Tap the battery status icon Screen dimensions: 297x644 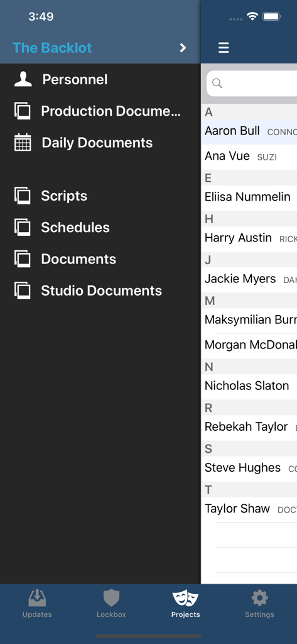pos(271,16)
